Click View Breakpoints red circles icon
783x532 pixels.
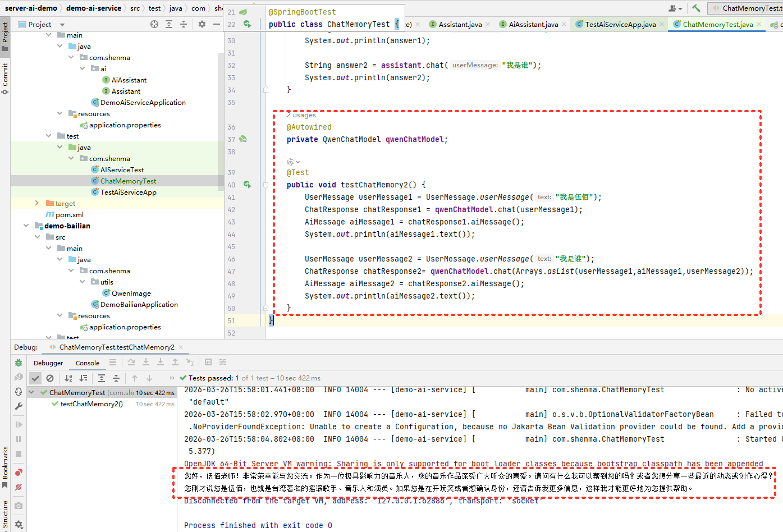(x=19, y=473)
